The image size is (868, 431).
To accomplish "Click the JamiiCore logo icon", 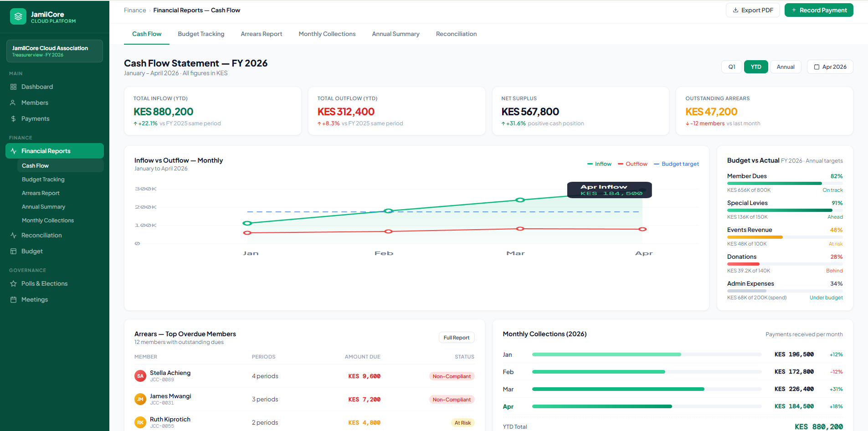I will pos(18,17).
